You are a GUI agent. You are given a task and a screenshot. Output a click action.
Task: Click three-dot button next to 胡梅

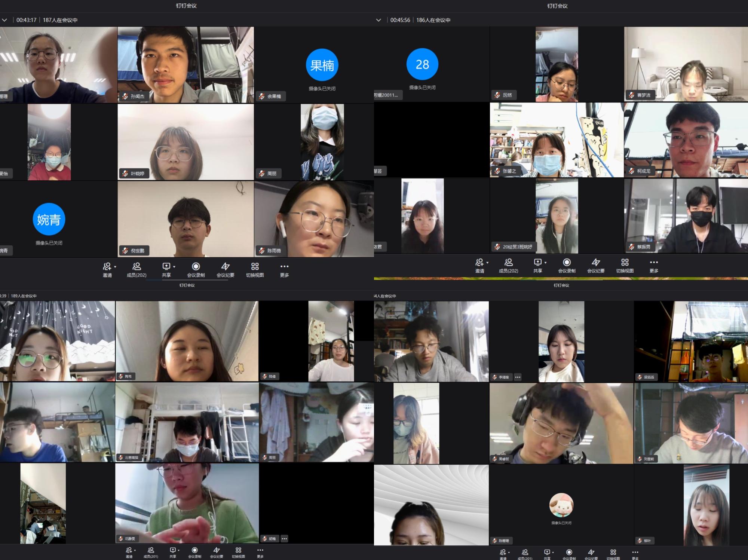click(x=284, y=539)
